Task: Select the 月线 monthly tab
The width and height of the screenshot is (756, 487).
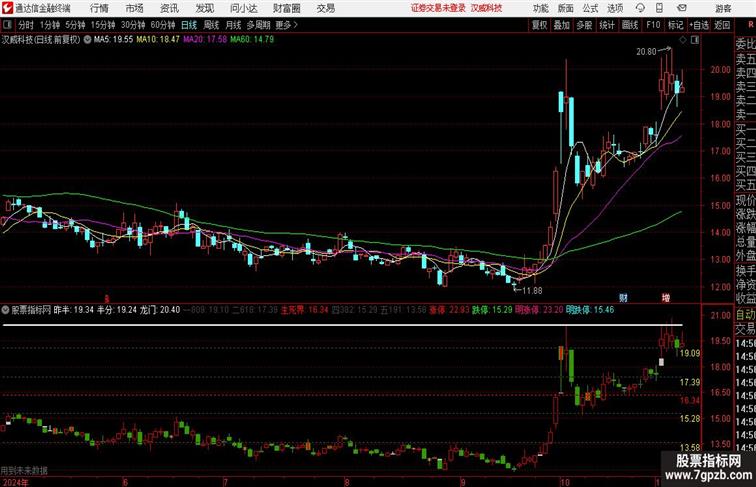Action: (x=233, y=25)
